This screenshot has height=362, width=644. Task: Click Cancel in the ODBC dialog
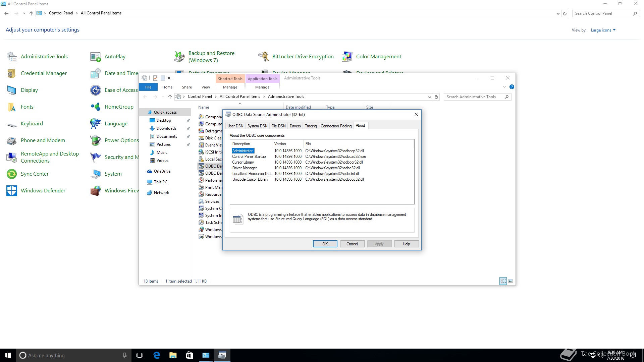352,244
